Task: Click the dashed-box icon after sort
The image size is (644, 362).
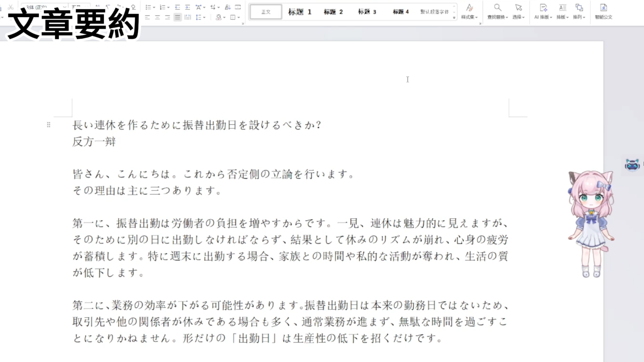Action: click(238, 7)
